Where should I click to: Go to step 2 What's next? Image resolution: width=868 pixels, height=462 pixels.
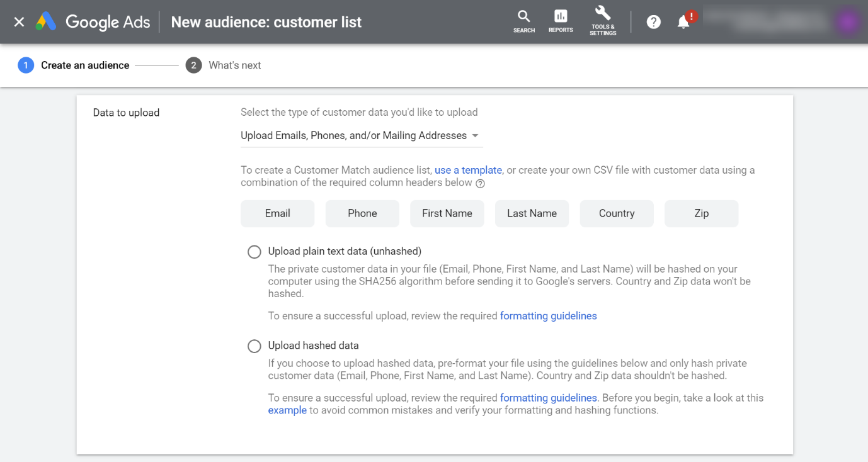pos(224,65)
